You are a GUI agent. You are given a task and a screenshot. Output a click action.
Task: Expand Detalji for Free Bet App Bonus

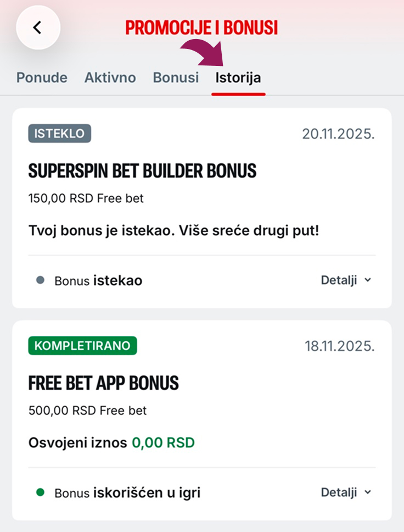[x=346, y=492]
